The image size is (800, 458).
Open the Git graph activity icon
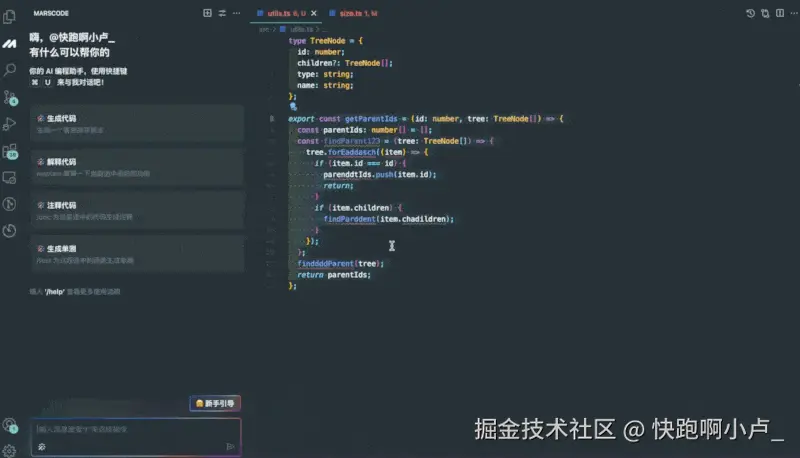click(9, 204)
